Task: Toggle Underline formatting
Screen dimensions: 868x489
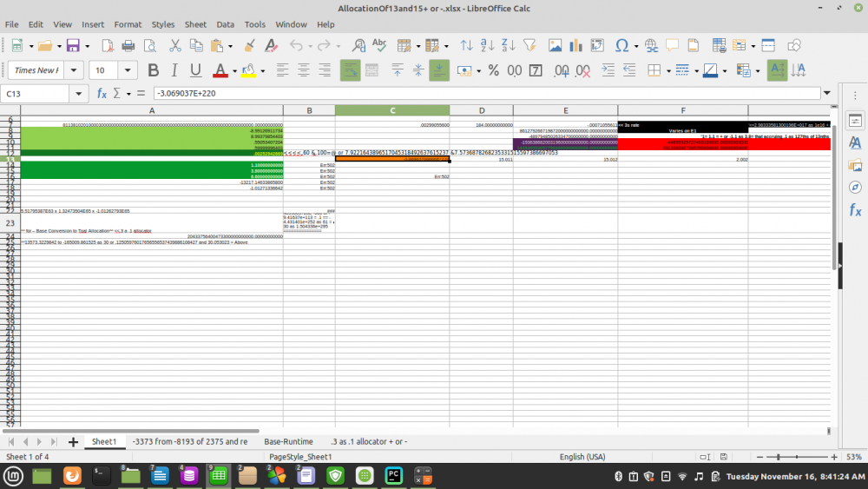Action: [x=195, y=70]
